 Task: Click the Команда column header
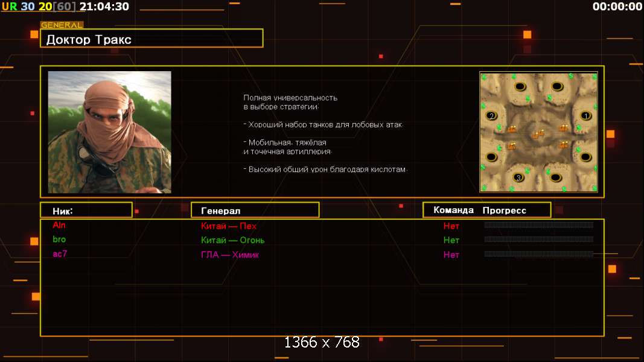click(453, 210)
